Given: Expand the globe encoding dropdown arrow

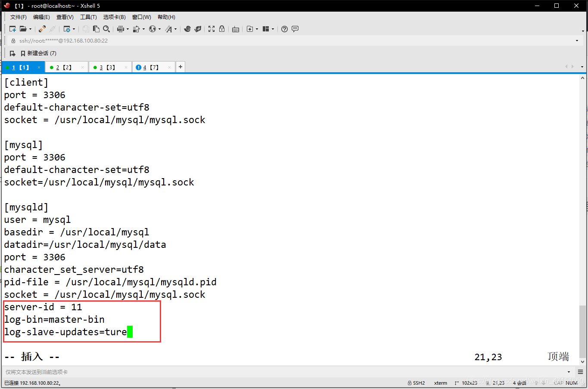Looking at the screenshot, I should [159, 29].
